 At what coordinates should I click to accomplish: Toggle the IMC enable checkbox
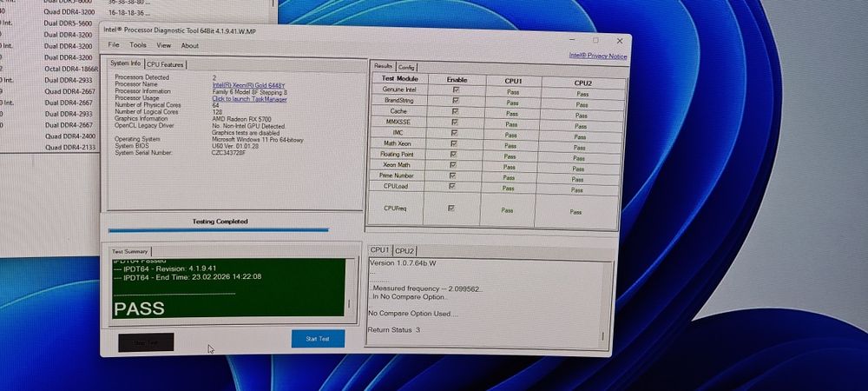pos(455,133)
